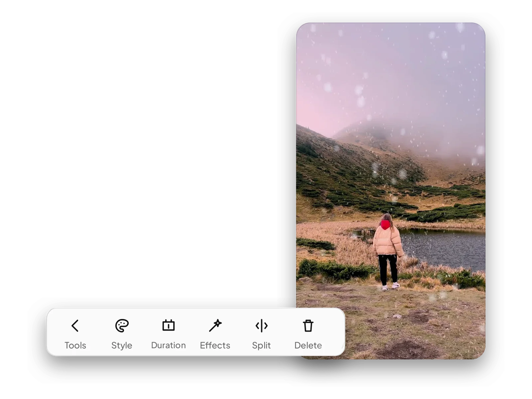Image resolution: width=532 pixels, height=399 pixels.
Task: Tap the Split clip icon
Action: [x=261, y=326]
